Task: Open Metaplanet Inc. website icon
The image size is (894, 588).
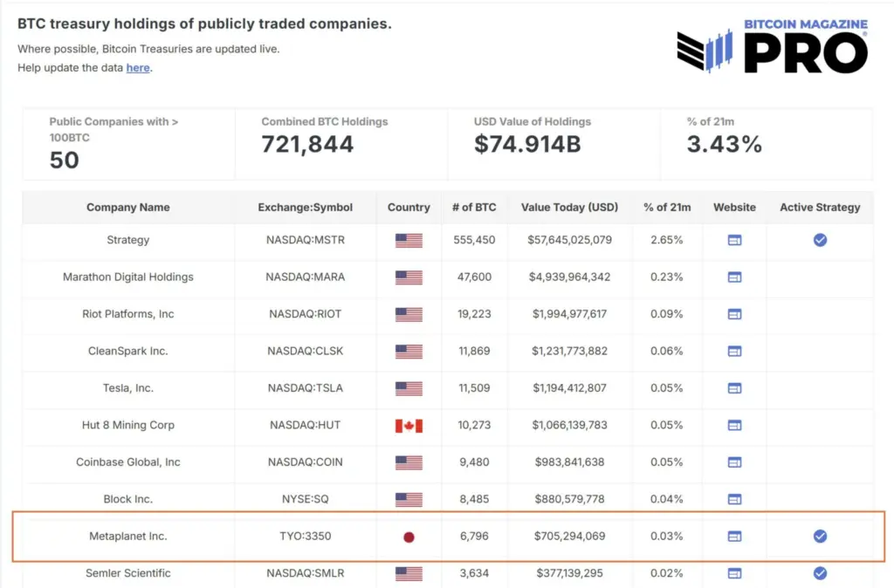Action: point(734,537)
